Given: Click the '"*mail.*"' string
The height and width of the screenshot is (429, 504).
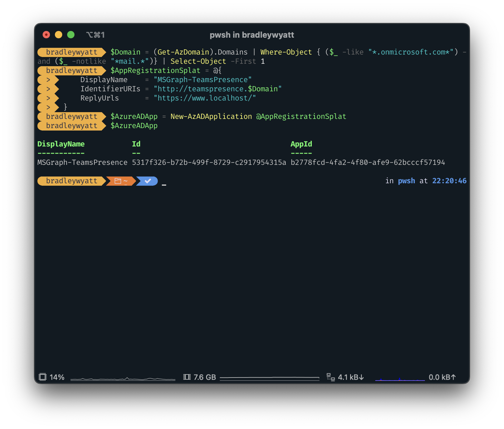Looking at the screenshot, I should 130,61.
